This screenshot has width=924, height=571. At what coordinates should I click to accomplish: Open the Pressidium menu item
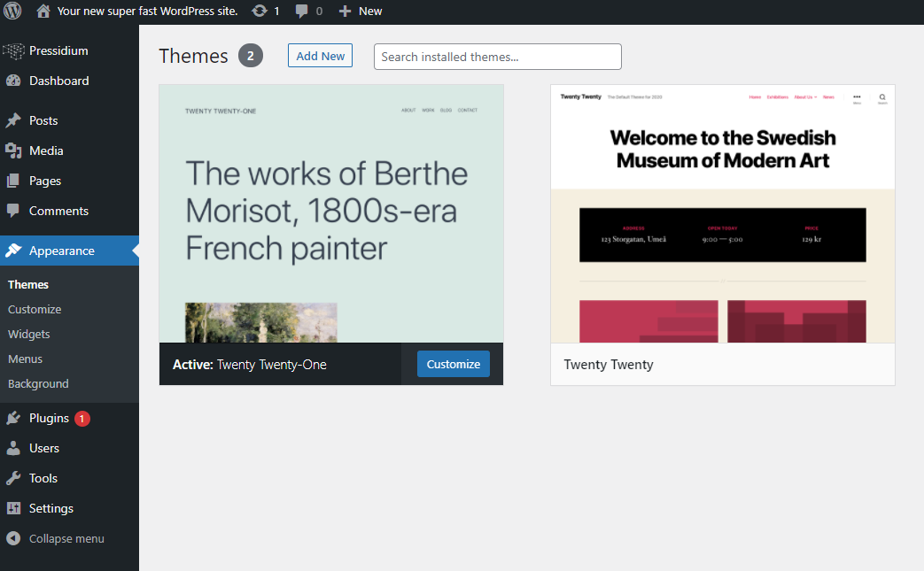(x=59, y=50)
